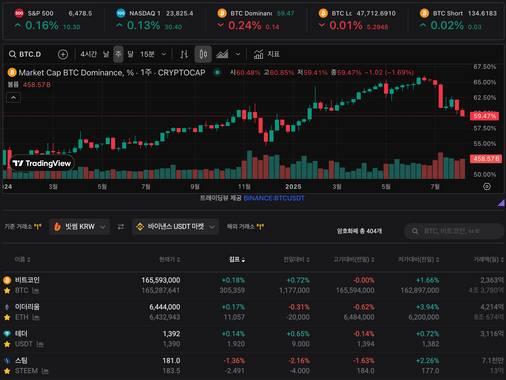Sort by 저가대비(전일) column
Screen dimensions: 506x380
point(419,259)
